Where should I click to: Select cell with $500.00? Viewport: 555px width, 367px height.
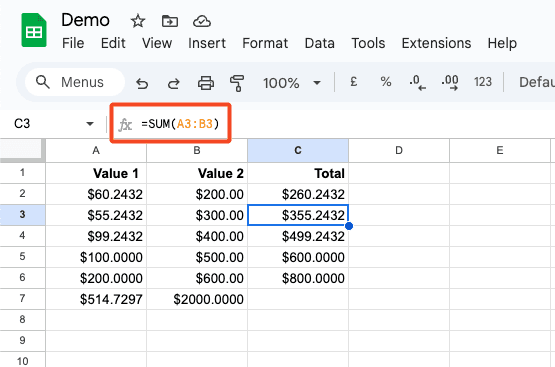click(x=197, y=257)
